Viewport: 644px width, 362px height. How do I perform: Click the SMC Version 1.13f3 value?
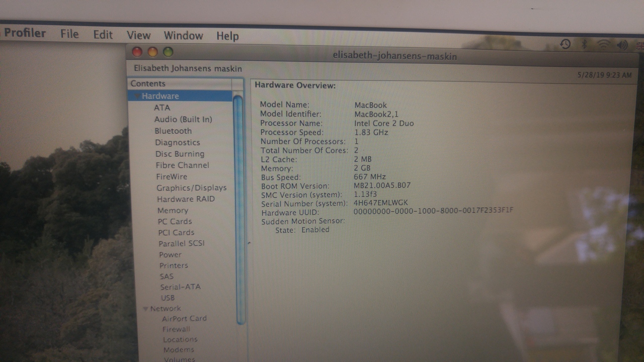point(365,194)
